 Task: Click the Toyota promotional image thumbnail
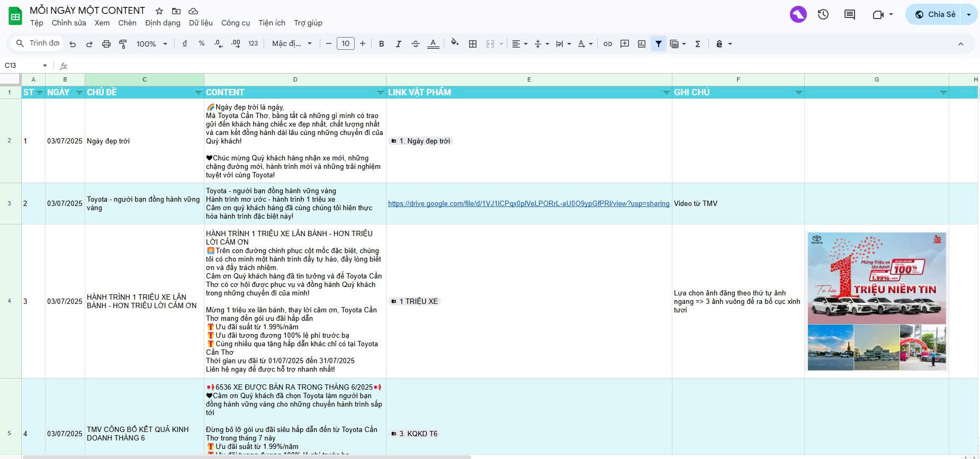click(x=876, y=301)
